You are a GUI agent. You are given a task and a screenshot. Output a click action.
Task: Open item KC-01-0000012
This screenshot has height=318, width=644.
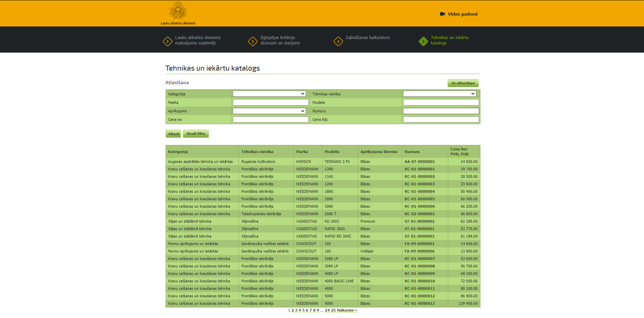coord(419,296)
